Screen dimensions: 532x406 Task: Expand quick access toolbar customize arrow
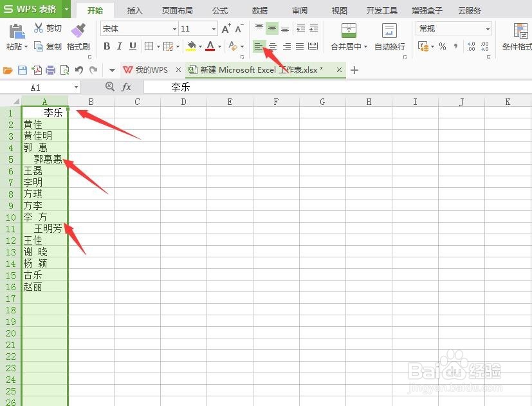[x=112, y=71]
